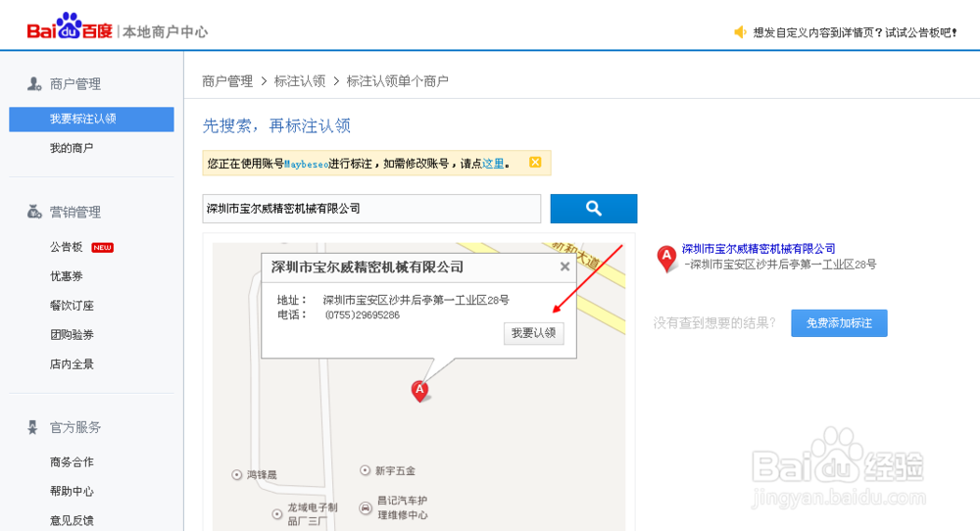Click 标注认领单个商户 in breadcrumb
The width and height of the screenshot is (980, 531).
click(x=398, y=81)
